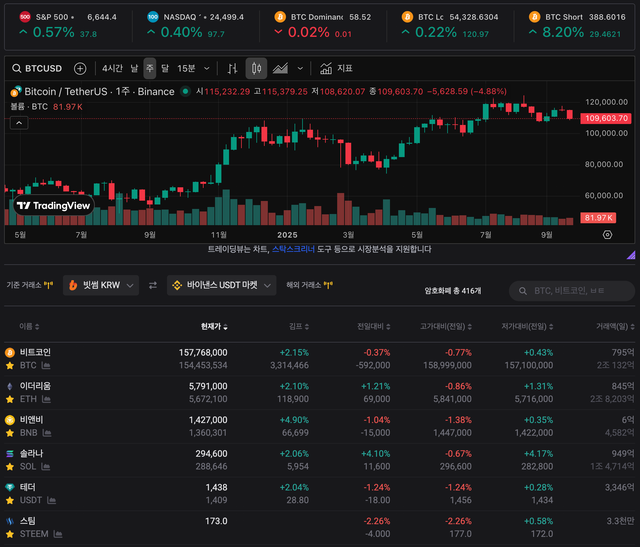Click the add symbol plus icon
This screenshot has height=547, width=640.
click(80, 69)
